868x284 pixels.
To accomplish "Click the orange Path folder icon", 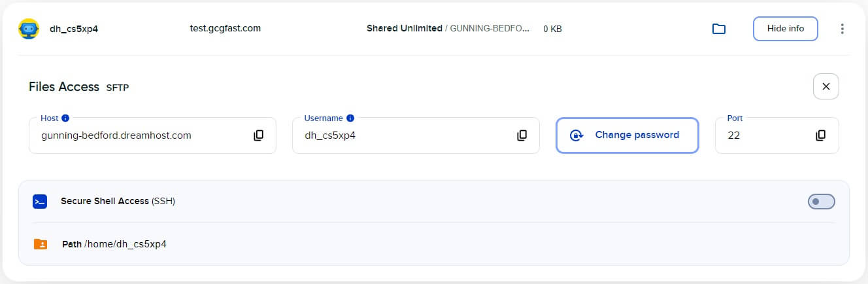I will 41,244.
